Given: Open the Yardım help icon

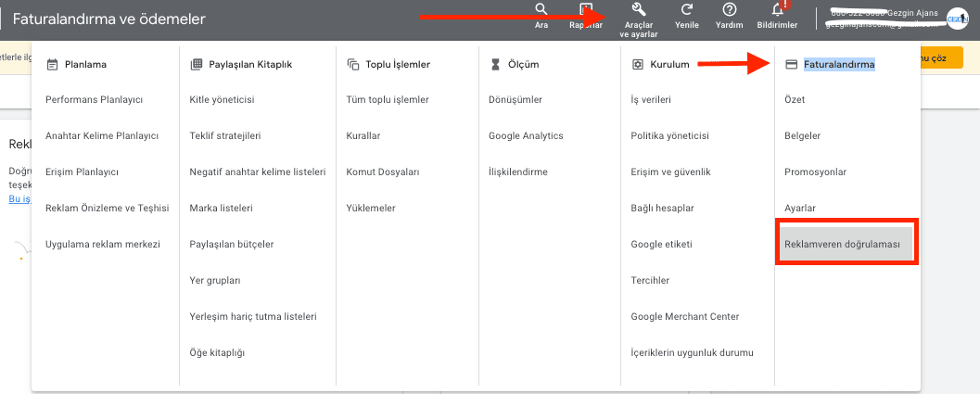Looking at the screenshot, I should (729, 9).
